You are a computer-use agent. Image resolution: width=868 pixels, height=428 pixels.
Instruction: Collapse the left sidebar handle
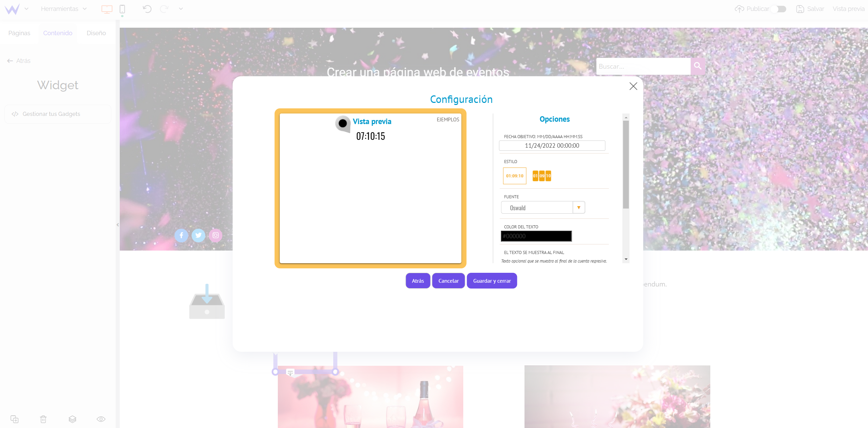click(x=118, y=225)
